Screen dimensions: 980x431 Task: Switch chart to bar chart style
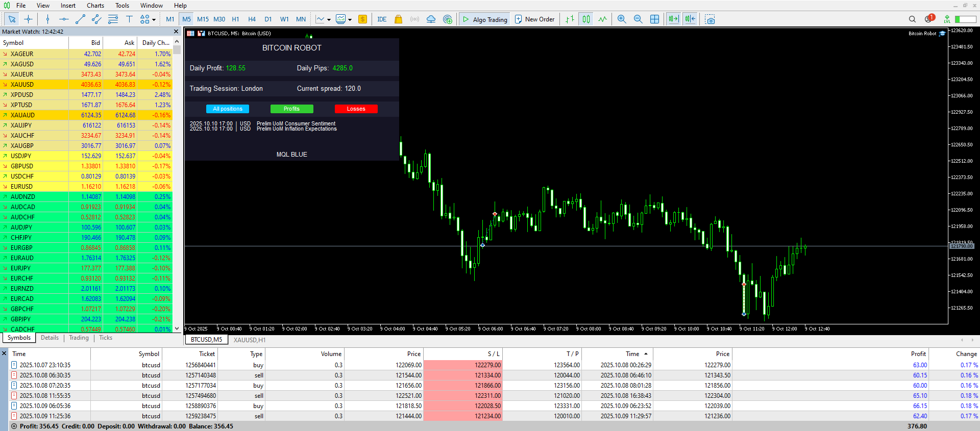click(570, 19)
